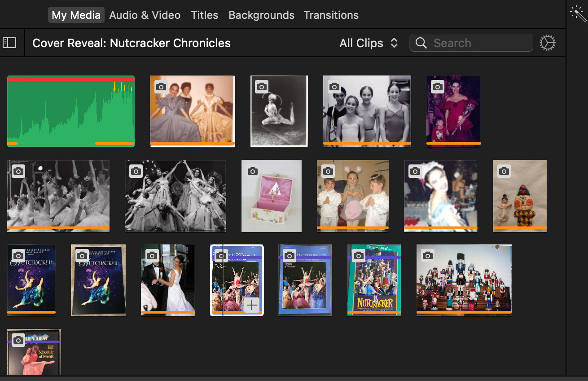Select the blurry ballerina in tiara photo
588x381 pixels.
[441, 196]
